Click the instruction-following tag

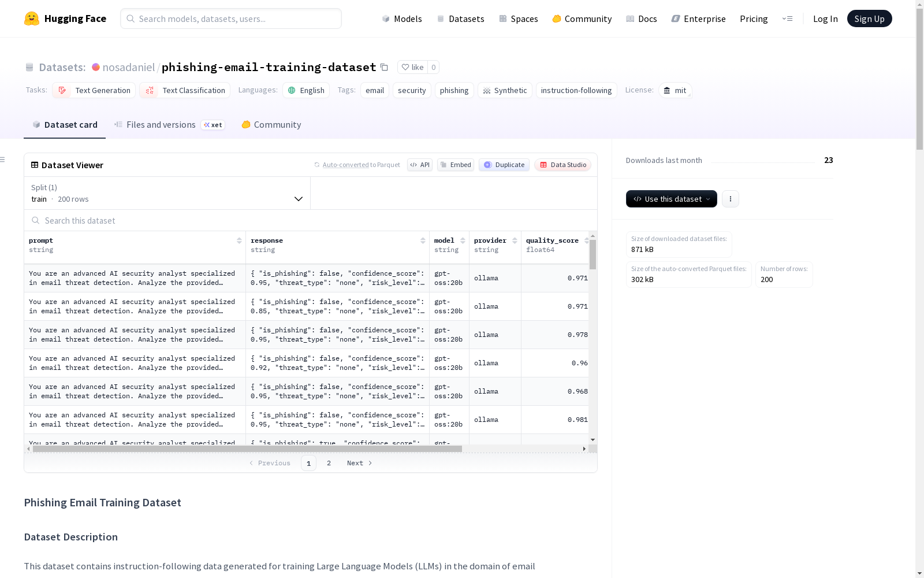coord(576,90)
